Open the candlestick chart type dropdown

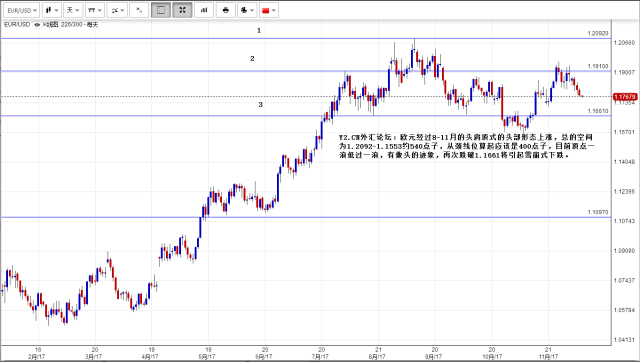coord(51,10)
